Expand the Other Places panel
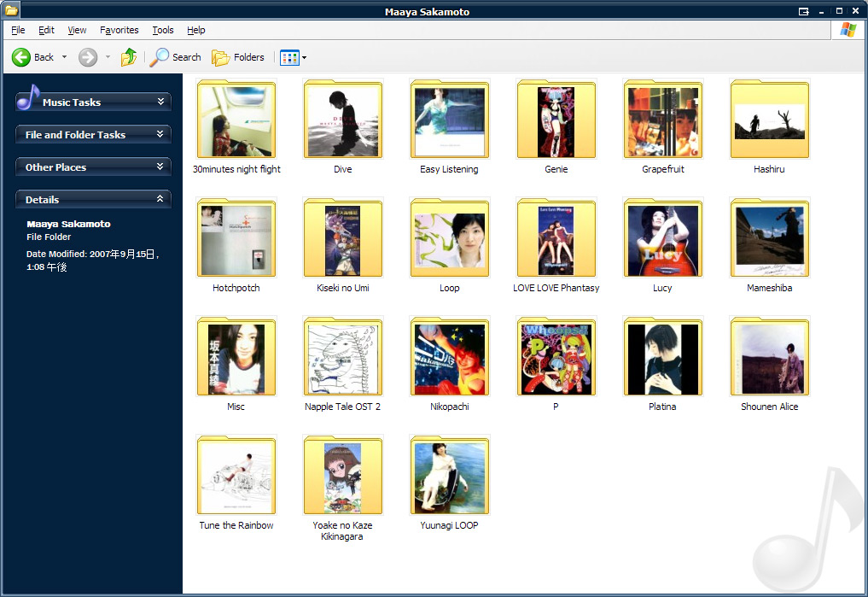Image resolution: width=868 pixels, height=597 pixels. click(160, 167)
